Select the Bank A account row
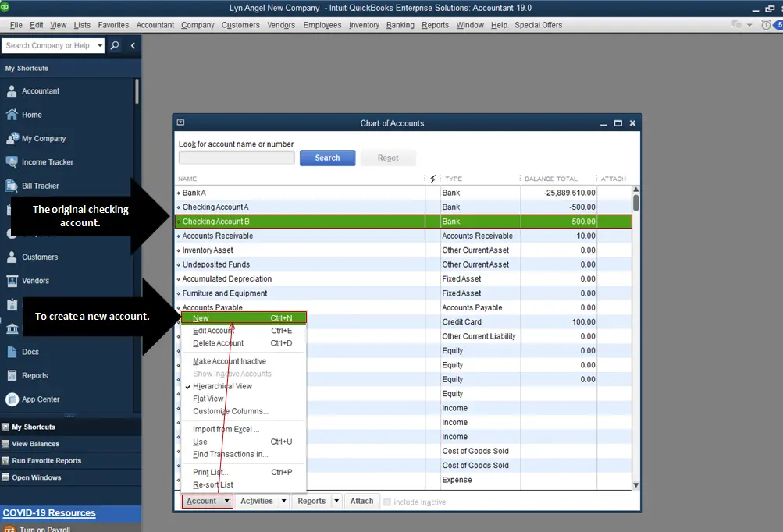 coord(404,193)
